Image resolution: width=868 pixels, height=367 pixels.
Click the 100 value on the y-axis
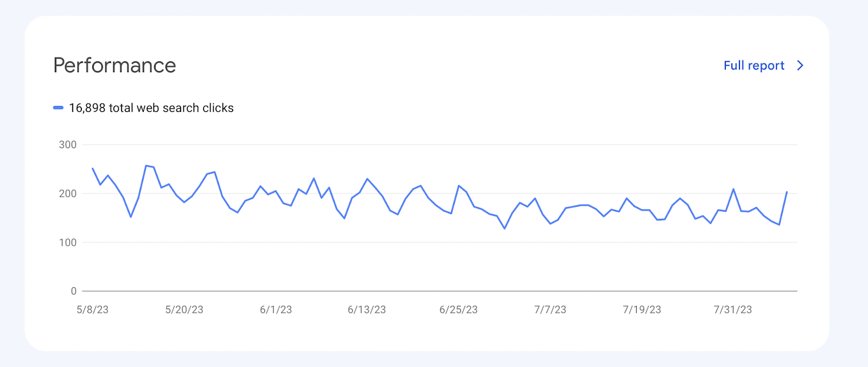point(67,243)
